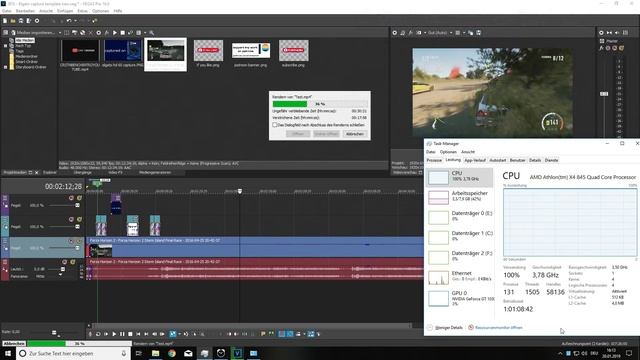Open Master Bus FX icon
This screenshot has width=640, height=360.
(601, 48)
